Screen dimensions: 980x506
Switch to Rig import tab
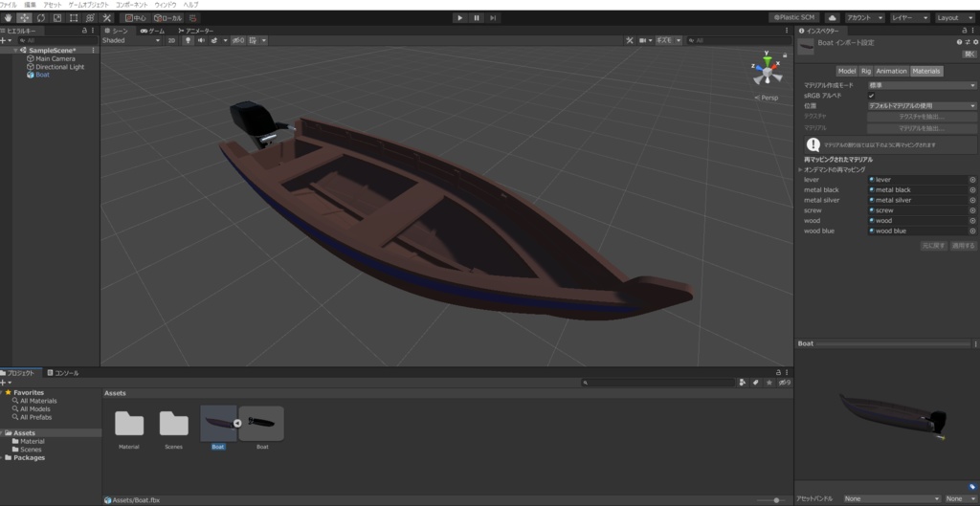(x=865, y=71)
